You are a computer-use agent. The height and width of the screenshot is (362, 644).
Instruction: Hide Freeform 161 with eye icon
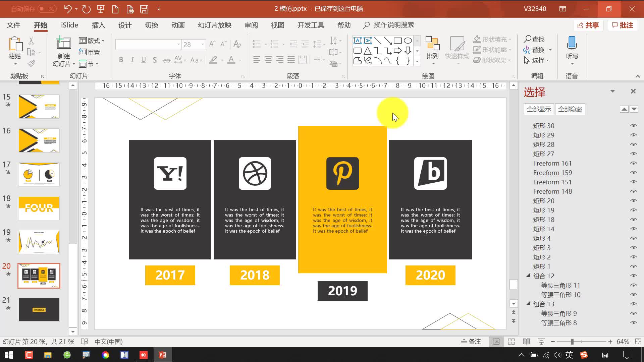coord(633,163)
